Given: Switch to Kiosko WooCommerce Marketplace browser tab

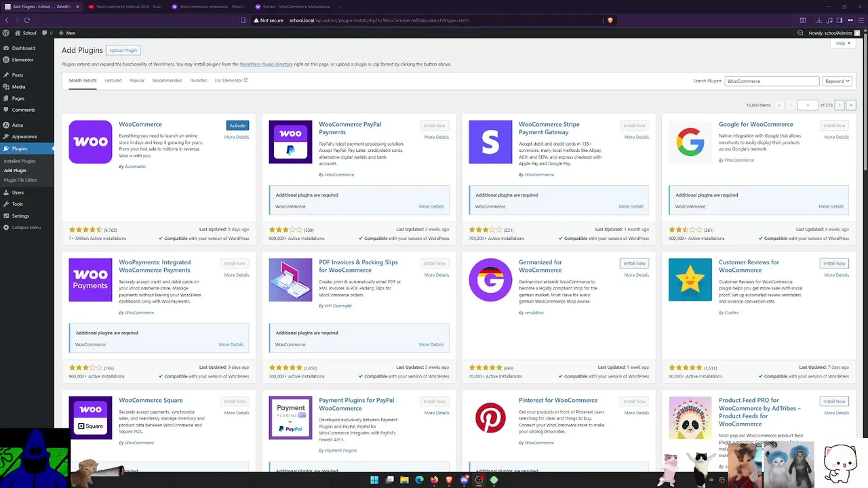Looking at the screenshot, I should [x=292, y=7].
